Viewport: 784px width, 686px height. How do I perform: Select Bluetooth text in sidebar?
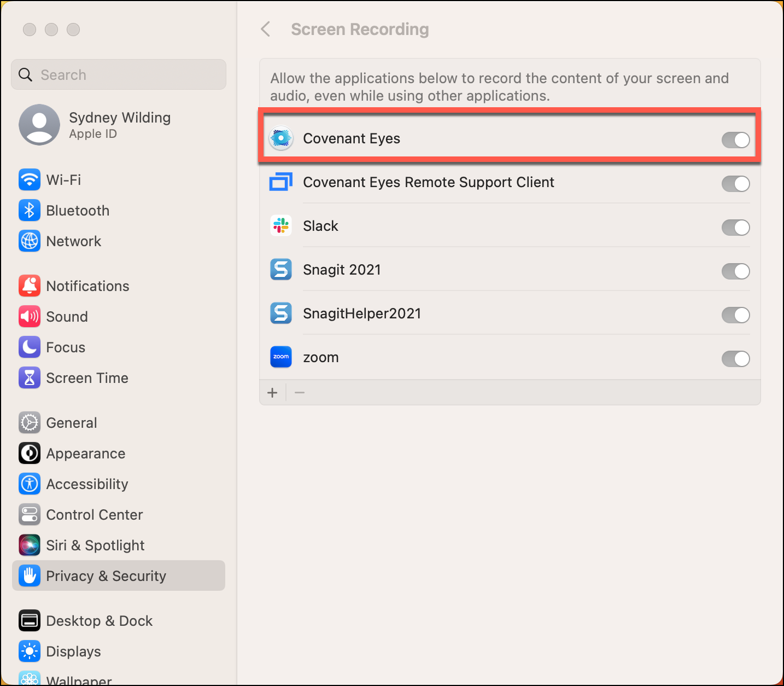[x=78, y=211]
